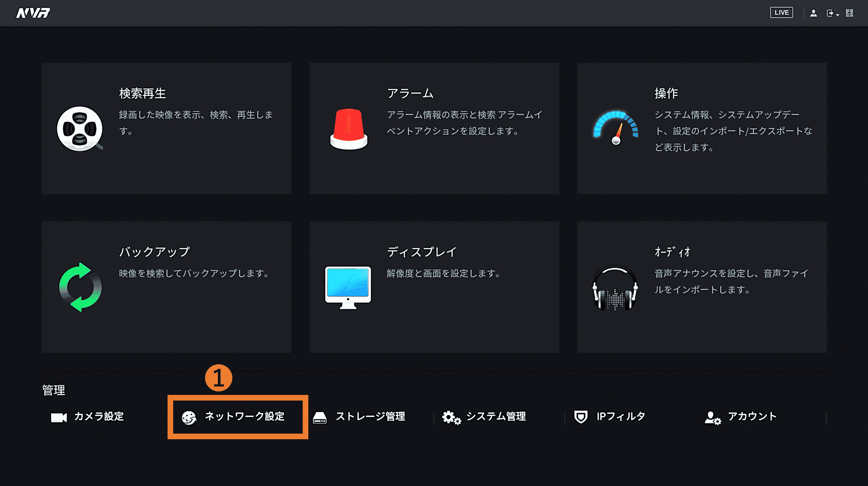This screenshot has width=868, height=486.
Task: Open カメラ設定 in management row
Action: 99,416
